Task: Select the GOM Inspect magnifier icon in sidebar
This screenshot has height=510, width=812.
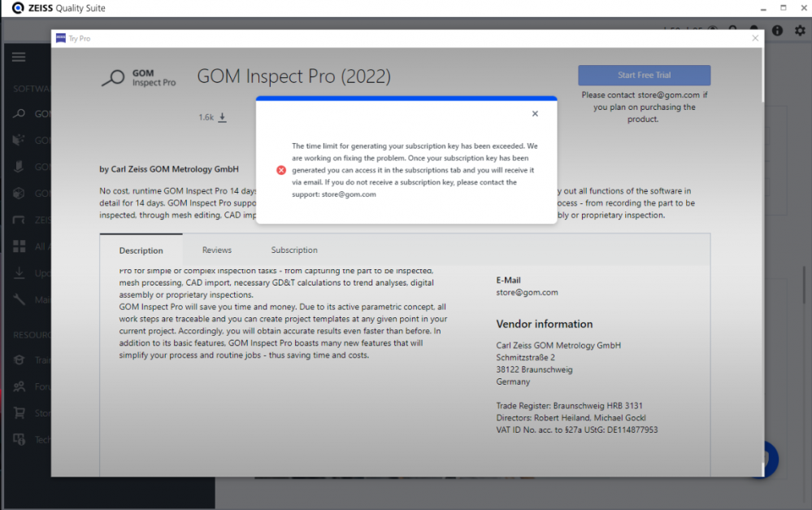Action: pyautogui.click(x=20, y=114)
